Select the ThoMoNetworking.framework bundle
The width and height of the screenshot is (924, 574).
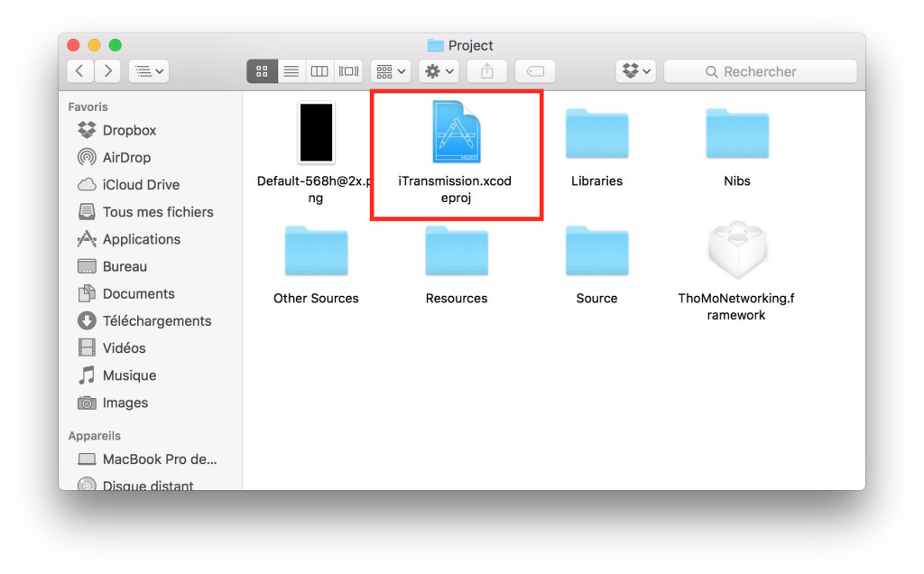pyautogui.click(x=737, y=250)
